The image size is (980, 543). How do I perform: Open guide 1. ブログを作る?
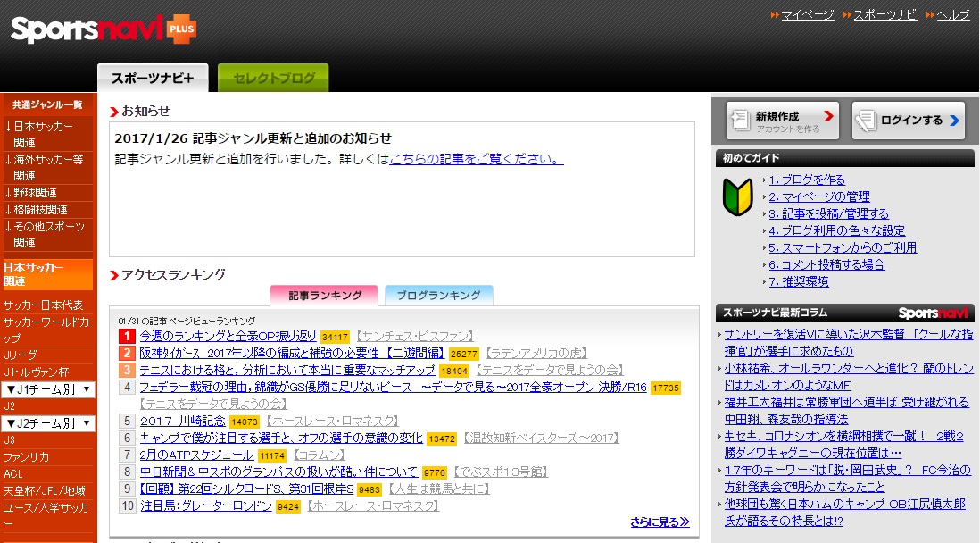point(807,180)
